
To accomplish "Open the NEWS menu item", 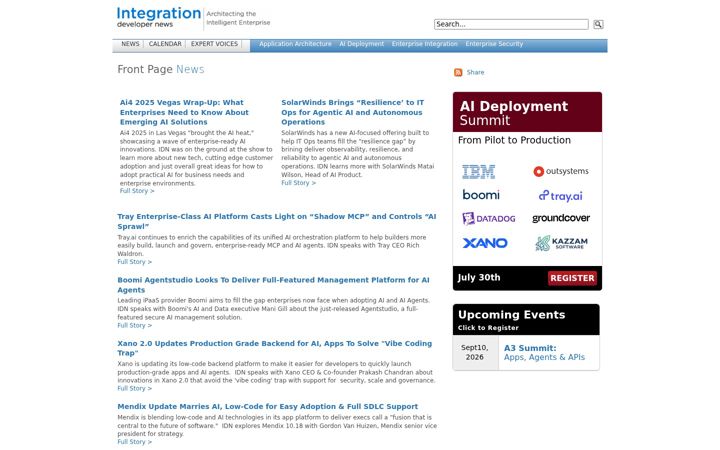I will (130, 44).
